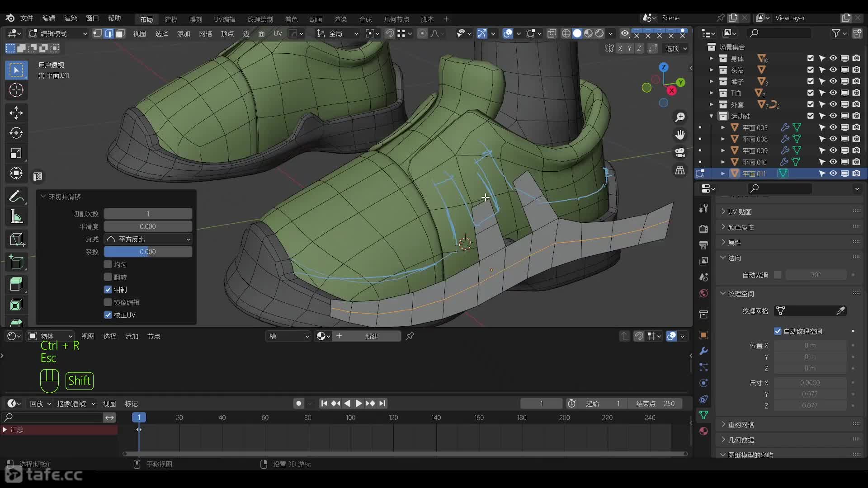Switch to the 建模 workspace tab
The width and height of the screenshot is (868, 488).
tap(171, 19)
